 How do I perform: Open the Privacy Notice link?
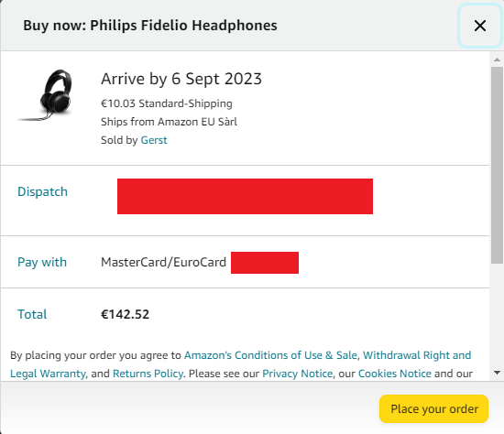[298, 374]
